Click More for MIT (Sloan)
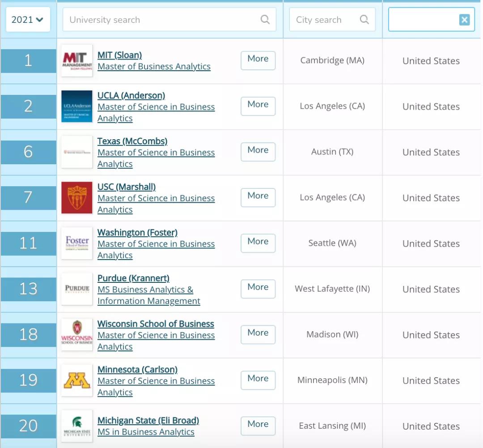Image resolution: width=483 pixels, height=448 pixels. (x=258, y=60)
